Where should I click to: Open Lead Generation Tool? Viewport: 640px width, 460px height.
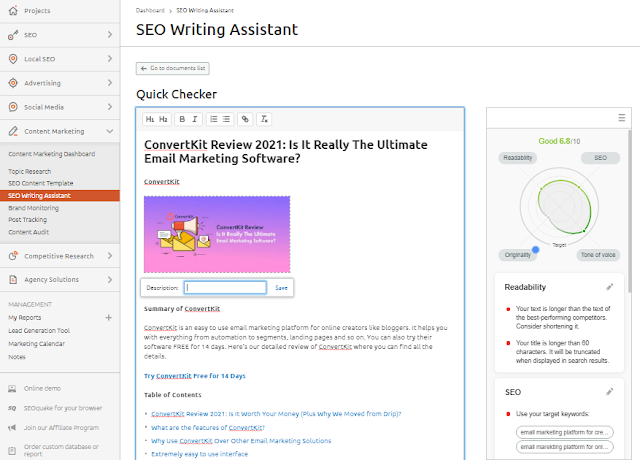39,331
